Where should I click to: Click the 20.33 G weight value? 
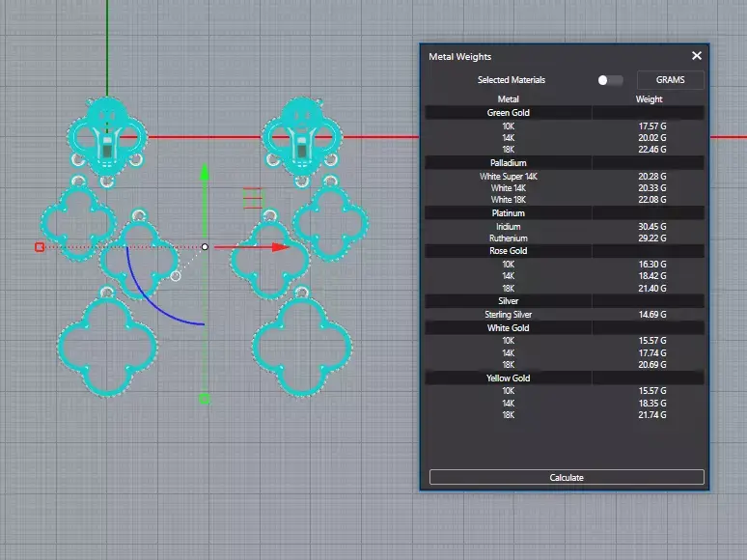652,187
